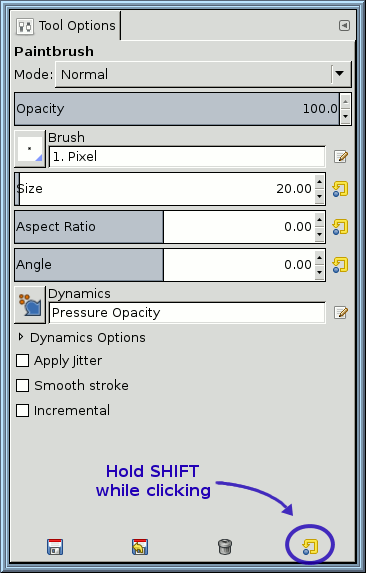The height and width of the screenshot is (573, 366).
Task: Enable the Apply Jitter checkbox
Action: tap(23, 361)
